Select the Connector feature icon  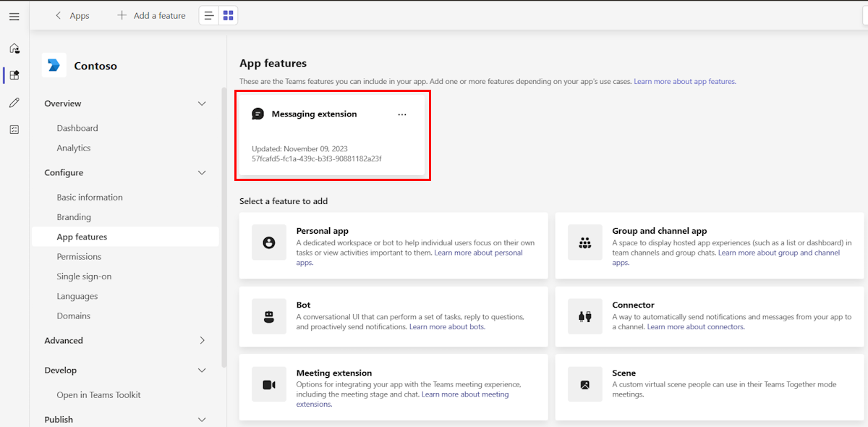click(x=584, y=316)
